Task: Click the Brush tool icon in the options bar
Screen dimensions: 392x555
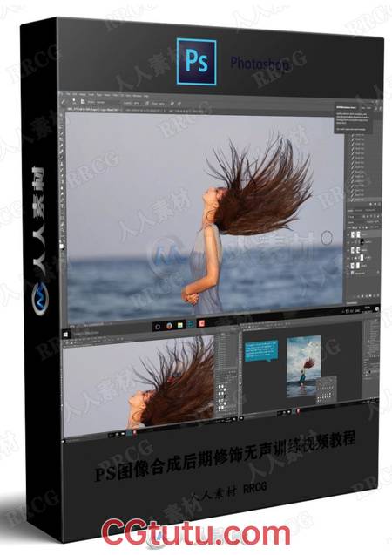Action: point(63,102)
